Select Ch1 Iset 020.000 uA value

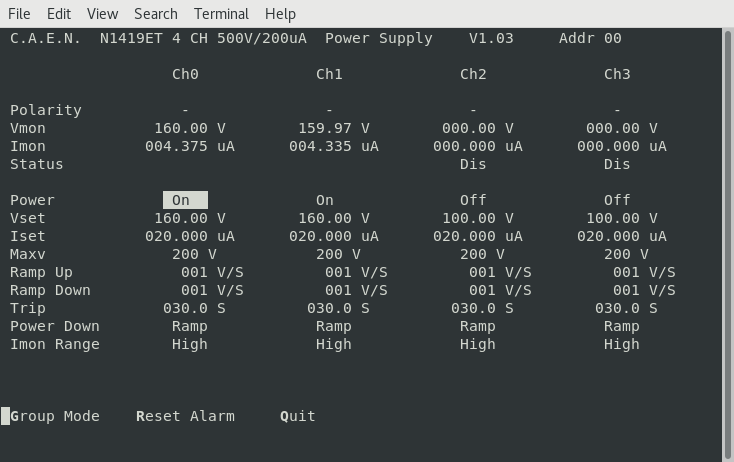click(x=334, y=236)
